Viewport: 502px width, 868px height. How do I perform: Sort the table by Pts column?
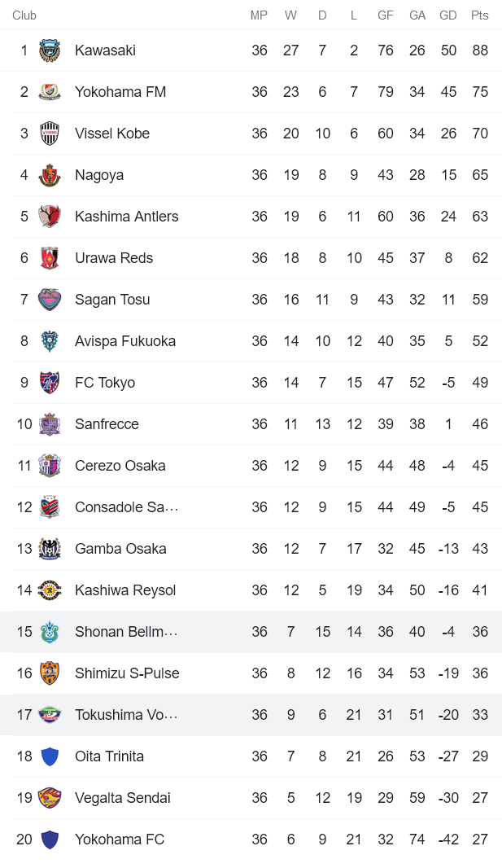[x=479, y=15]
